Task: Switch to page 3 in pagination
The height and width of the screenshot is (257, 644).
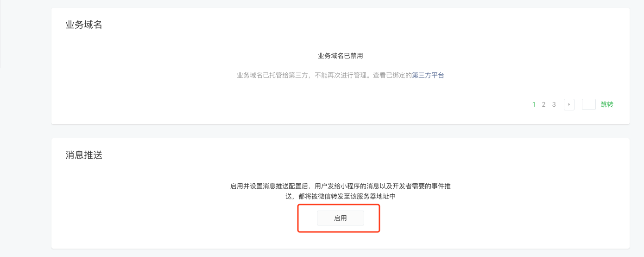Action: pos(554,104)
